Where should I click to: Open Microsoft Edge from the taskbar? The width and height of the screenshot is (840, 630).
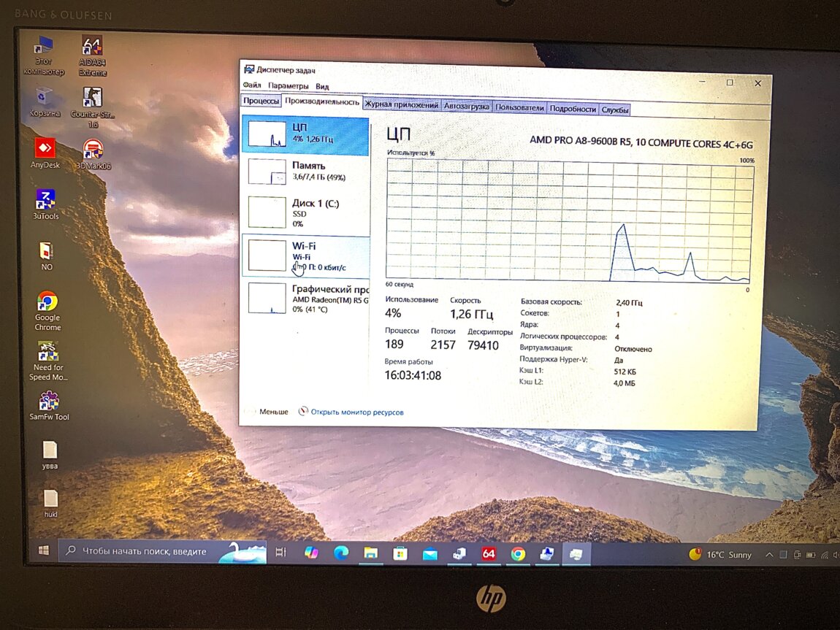[341, 554]
